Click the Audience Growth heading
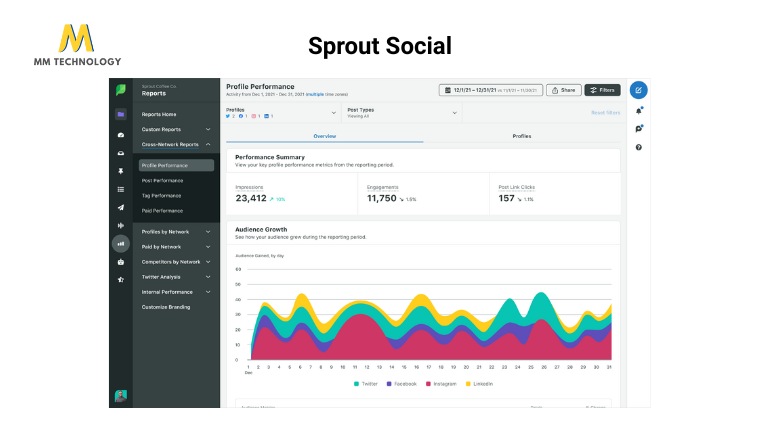Image resolution: width=760 pixels, height=430 pixels. click(261, 229)
